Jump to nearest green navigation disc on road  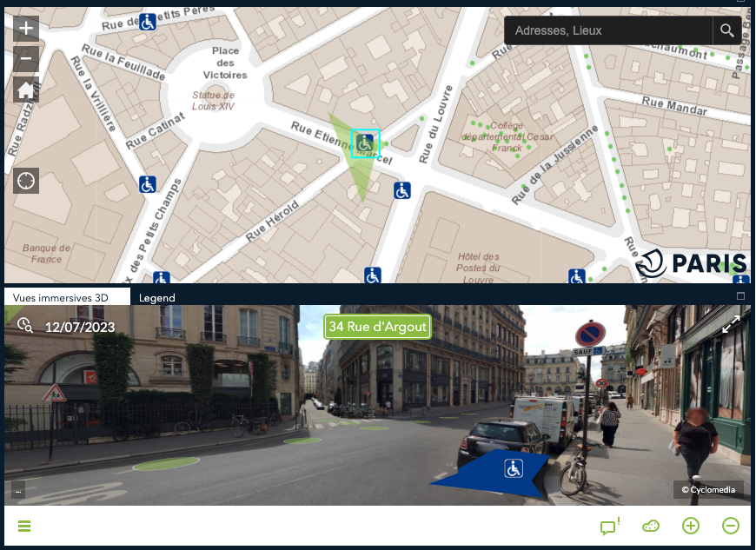[x=166, y=464]
